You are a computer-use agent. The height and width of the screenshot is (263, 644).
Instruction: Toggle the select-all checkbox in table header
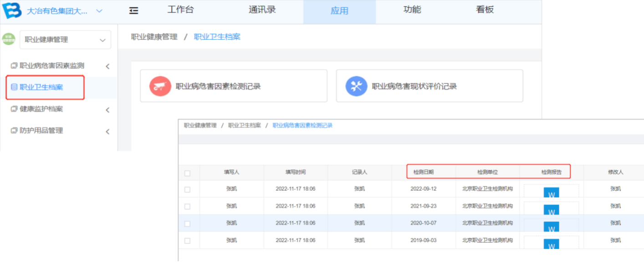(x=187, y=173)
